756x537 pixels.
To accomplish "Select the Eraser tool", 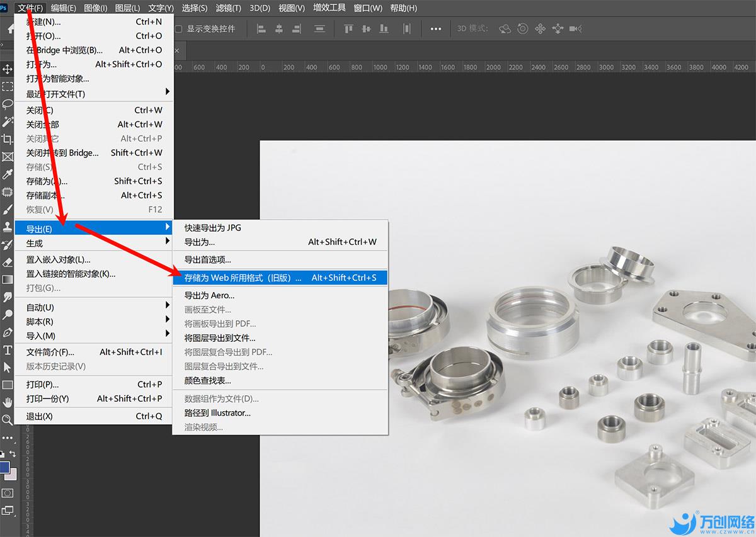I will [8, 262].
